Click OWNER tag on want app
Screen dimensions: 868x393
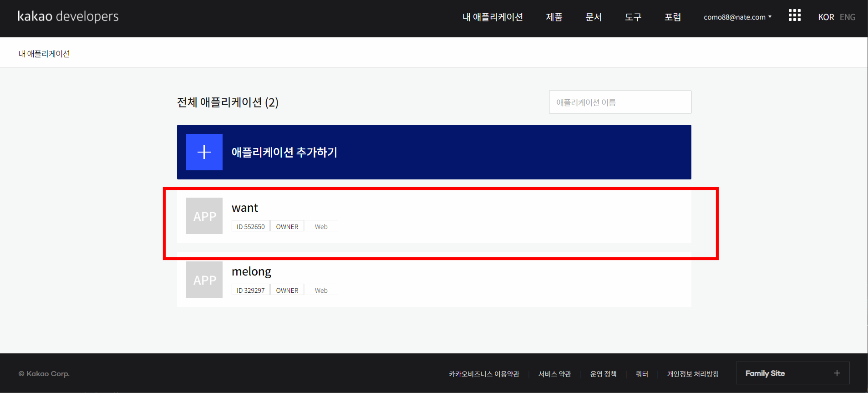pos(287,226)
